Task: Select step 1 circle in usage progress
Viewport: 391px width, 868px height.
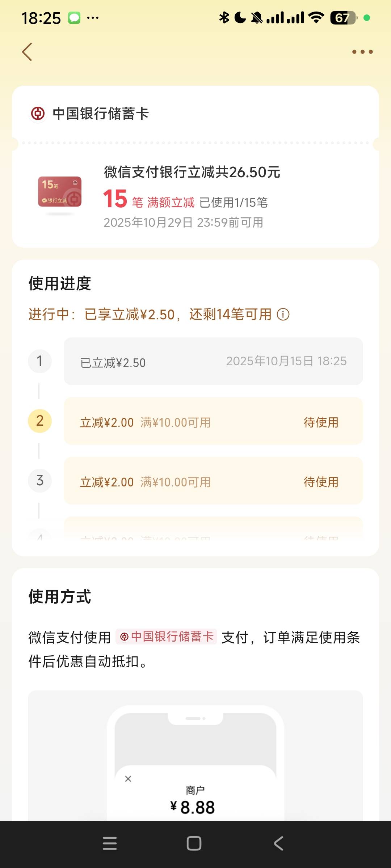Action: tap(40, 361)
